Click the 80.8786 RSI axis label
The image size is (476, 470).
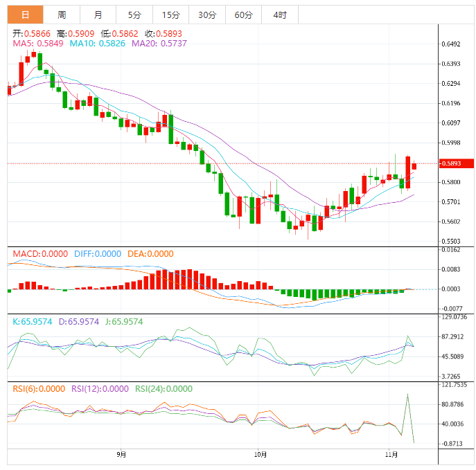(x=452, y=404)
